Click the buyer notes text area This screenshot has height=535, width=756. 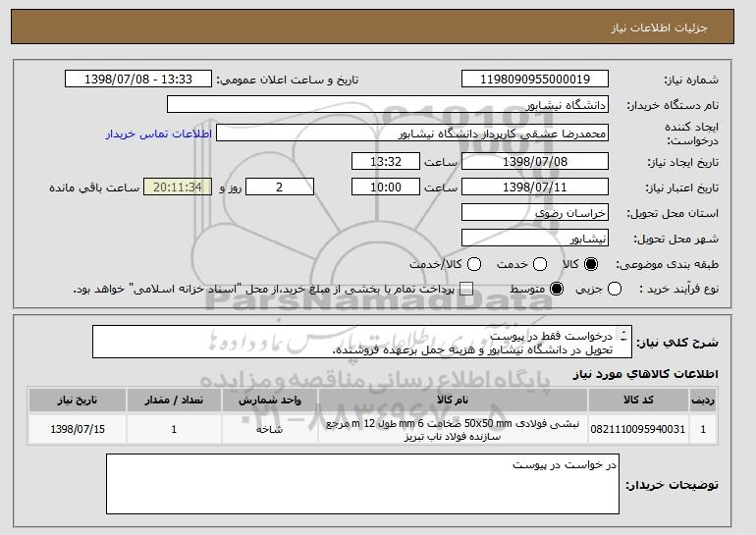tap(362, 484)
